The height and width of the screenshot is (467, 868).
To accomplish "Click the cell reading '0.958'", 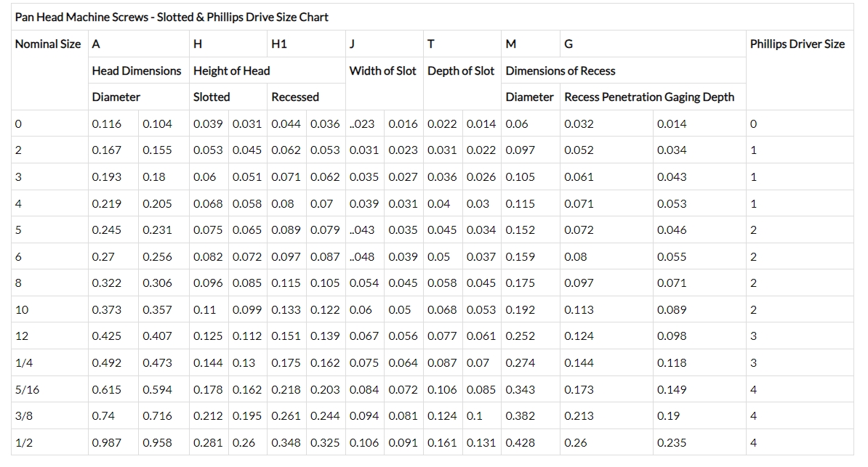I will [x=157, y=442].
